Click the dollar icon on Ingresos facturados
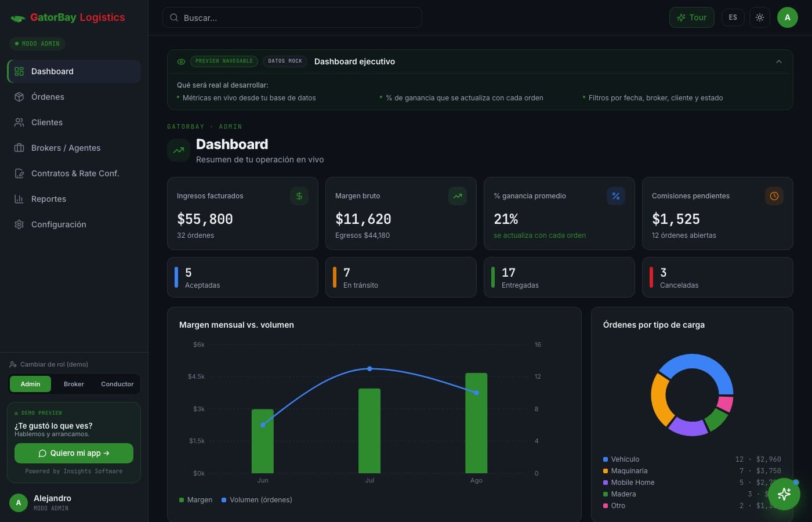Viewport: 812px width, 522px height. [299, 196]
